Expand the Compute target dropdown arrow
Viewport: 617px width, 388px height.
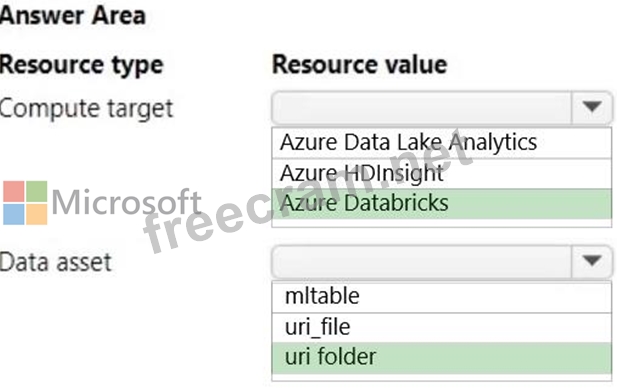[x=592, y=107]
